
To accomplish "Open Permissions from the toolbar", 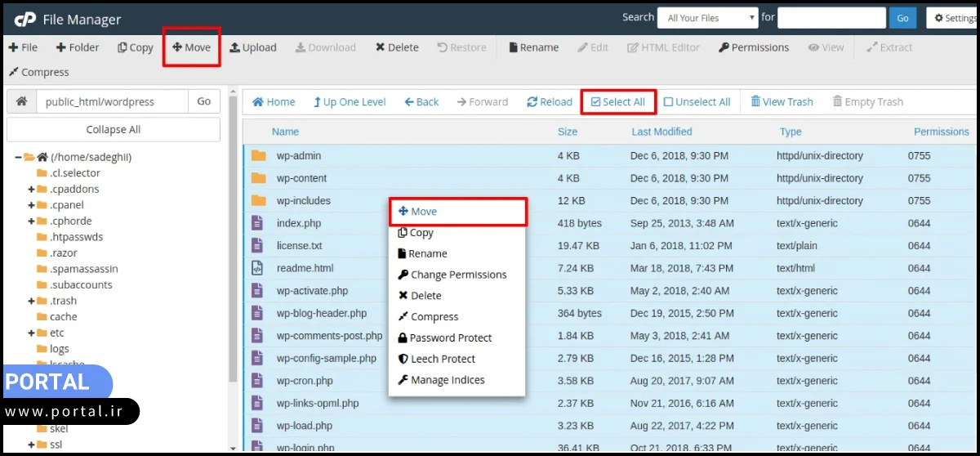I will (754, 47).
